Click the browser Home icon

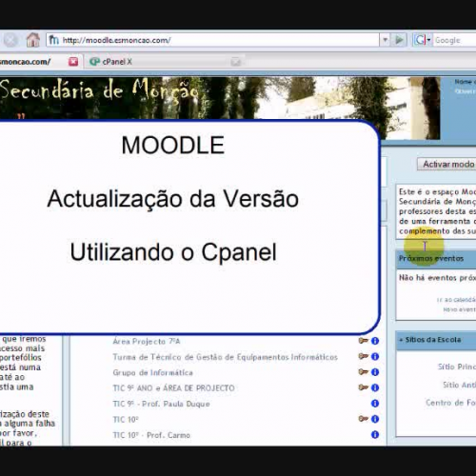(x=33, y=40)
